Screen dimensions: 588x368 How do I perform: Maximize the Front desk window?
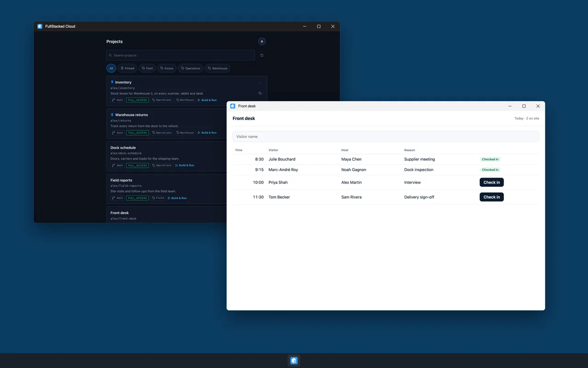(x=524, y=106)
